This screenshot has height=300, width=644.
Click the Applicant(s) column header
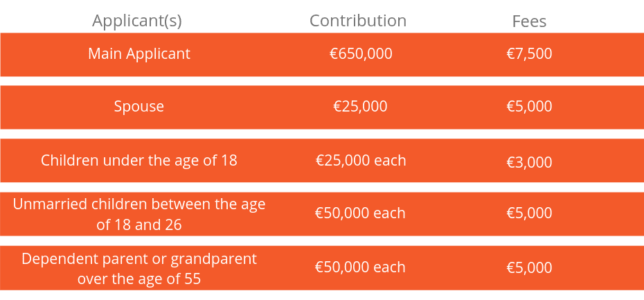[x=137, y=21]
